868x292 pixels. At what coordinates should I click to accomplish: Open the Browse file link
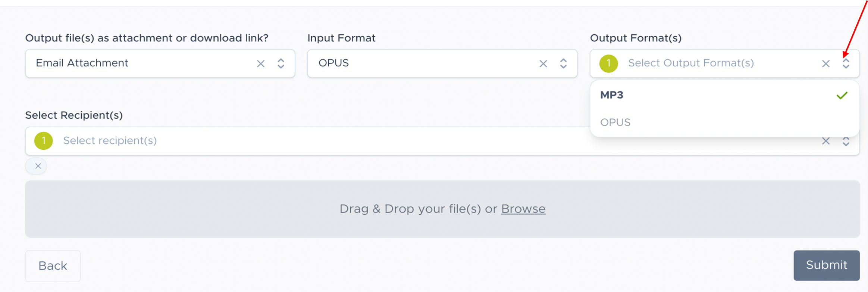523,209
